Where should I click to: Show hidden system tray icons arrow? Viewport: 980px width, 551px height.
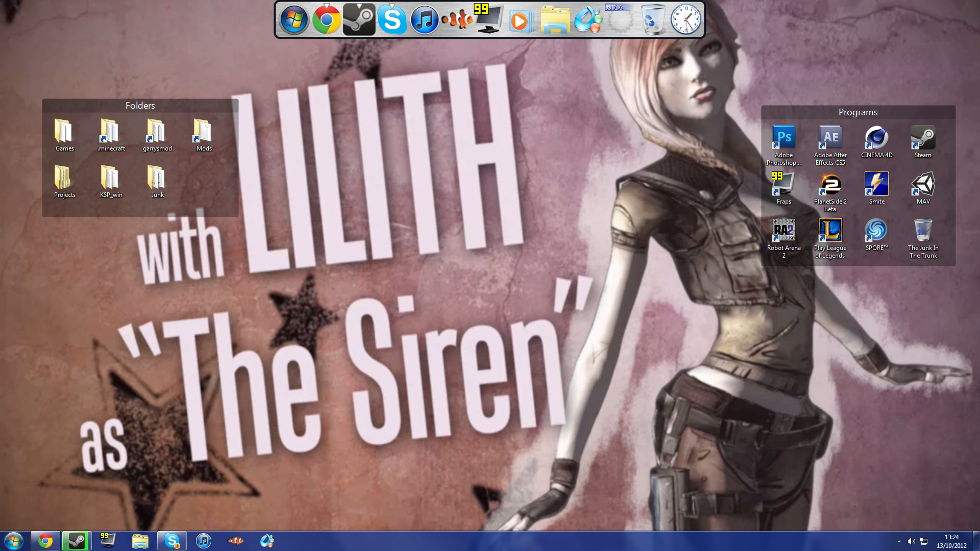(x=899, y=541)
